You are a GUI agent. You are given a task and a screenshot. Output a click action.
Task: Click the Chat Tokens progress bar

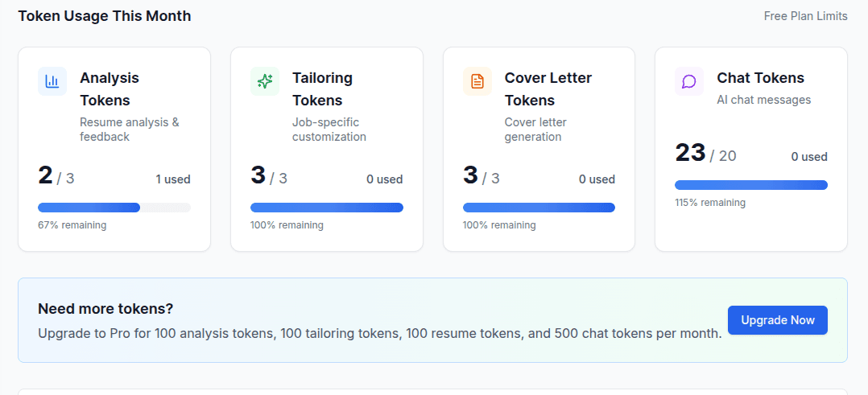click(x=751, y=185)
